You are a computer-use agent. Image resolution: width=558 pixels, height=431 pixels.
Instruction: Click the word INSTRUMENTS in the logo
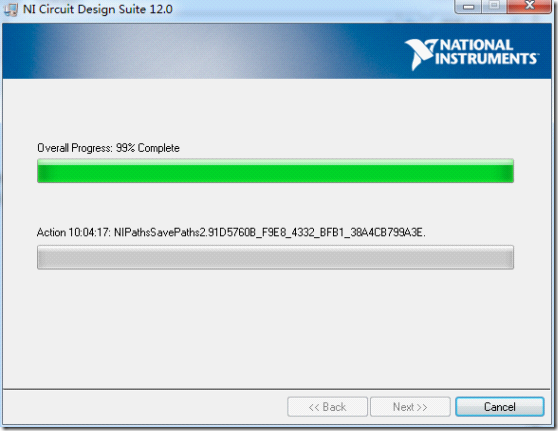(486, 59)
